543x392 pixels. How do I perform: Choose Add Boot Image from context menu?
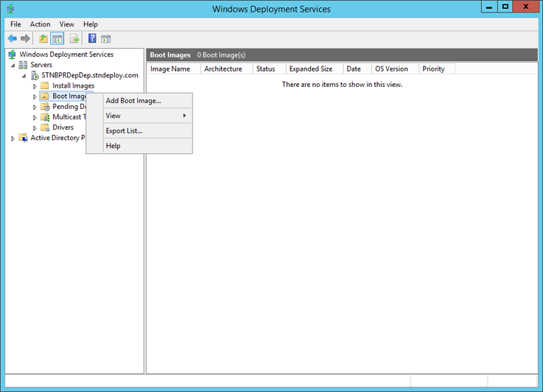pos(133,101)
